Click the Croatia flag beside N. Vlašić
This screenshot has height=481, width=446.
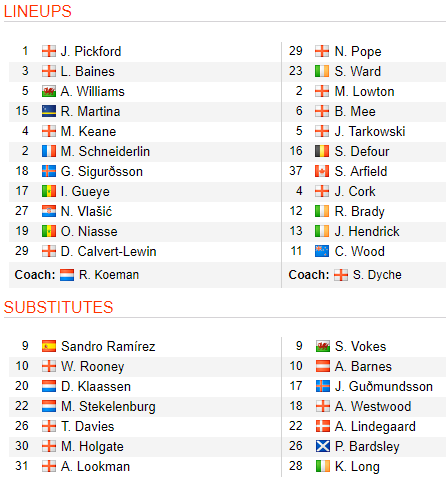point(49,211)
